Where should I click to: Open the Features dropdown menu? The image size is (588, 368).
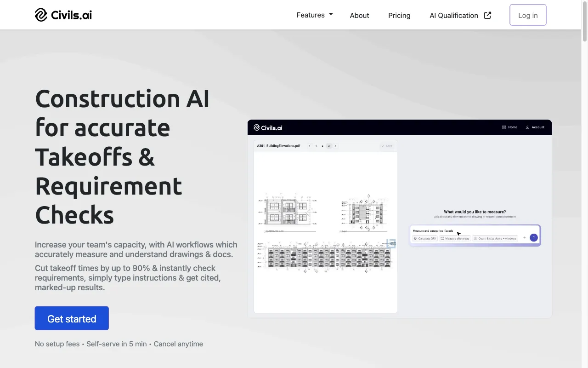pyautogui.click(x=315, y=15)
